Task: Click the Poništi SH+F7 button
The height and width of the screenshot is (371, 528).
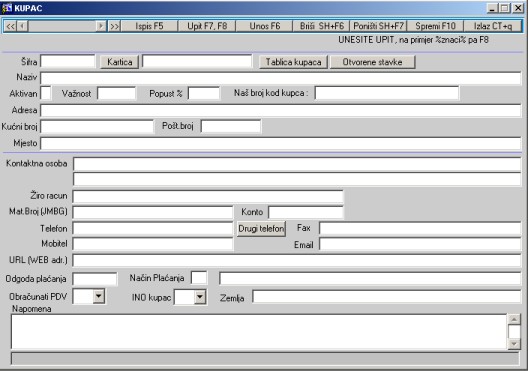Action: click(378, 26)
